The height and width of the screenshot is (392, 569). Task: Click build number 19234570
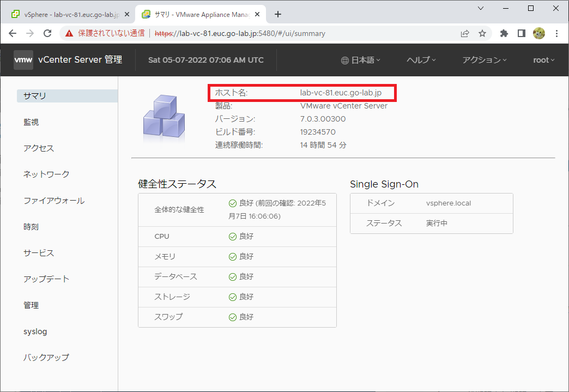[x=318, y=132]
